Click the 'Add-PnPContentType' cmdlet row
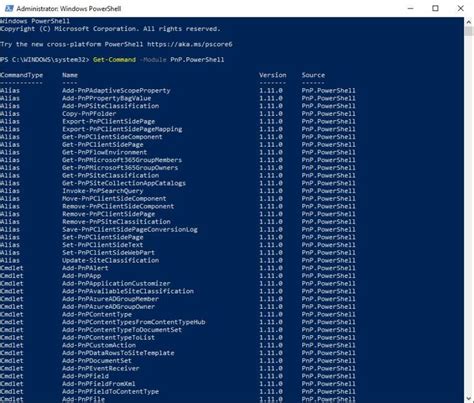This screenshot has height=403, width=474. coord(97,314)
